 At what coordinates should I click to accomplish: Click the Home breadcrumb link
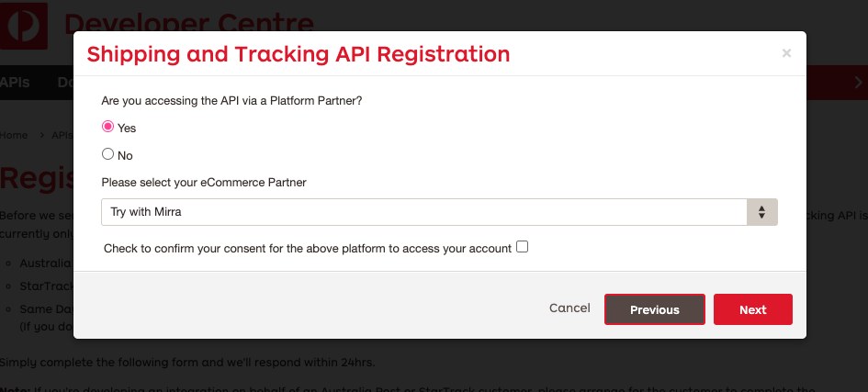[14, 136]
